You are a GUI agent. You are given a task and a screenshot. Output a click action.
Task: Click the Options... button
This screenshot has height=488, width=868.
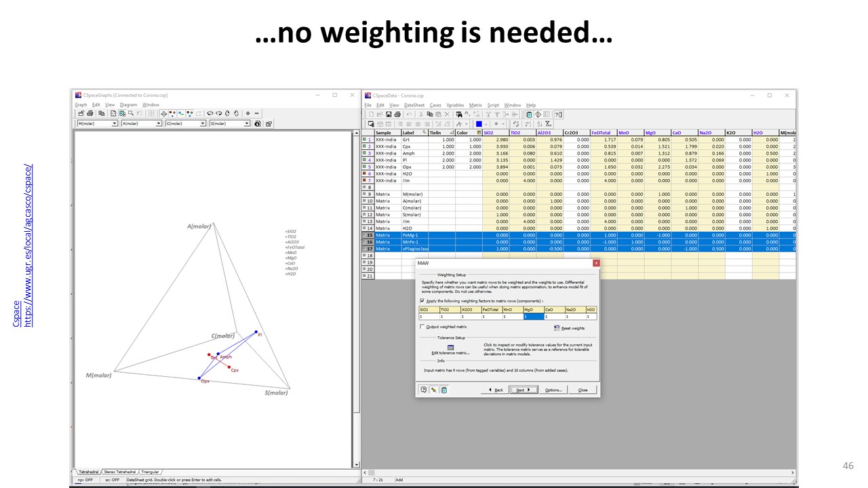pos(553,390)
